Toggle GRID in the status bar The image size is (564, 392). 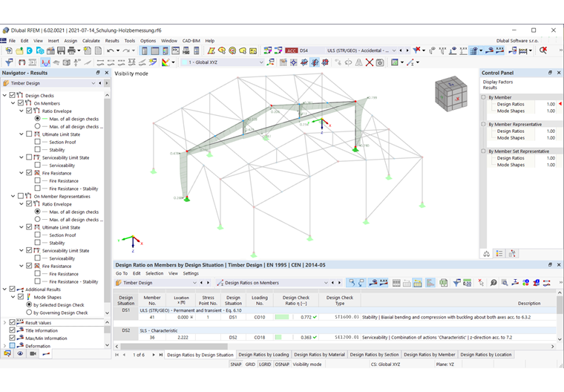[x=250, y=365]
